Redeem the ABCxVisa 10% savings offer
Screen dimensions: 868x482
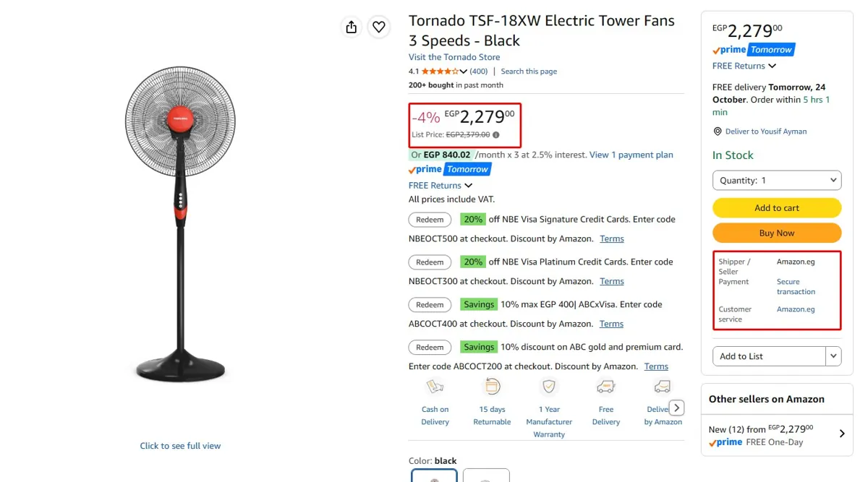(430, 305)
